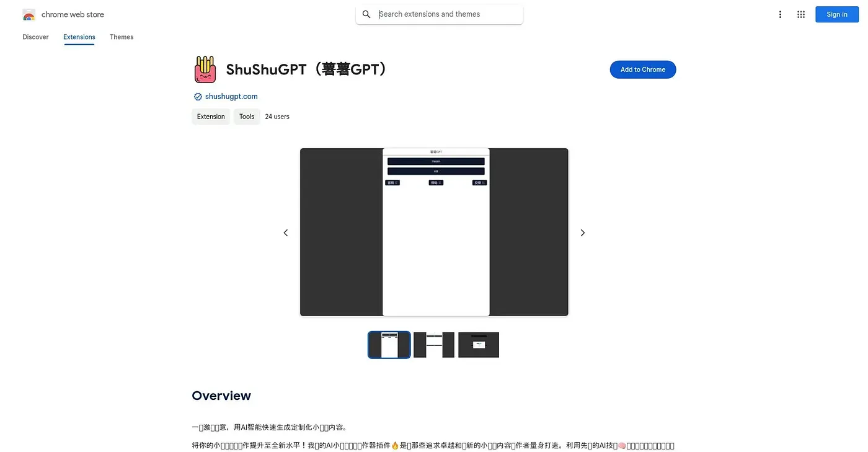Click Add to Chrome
The image size is (868, 452).
click(x=643, y=69)
